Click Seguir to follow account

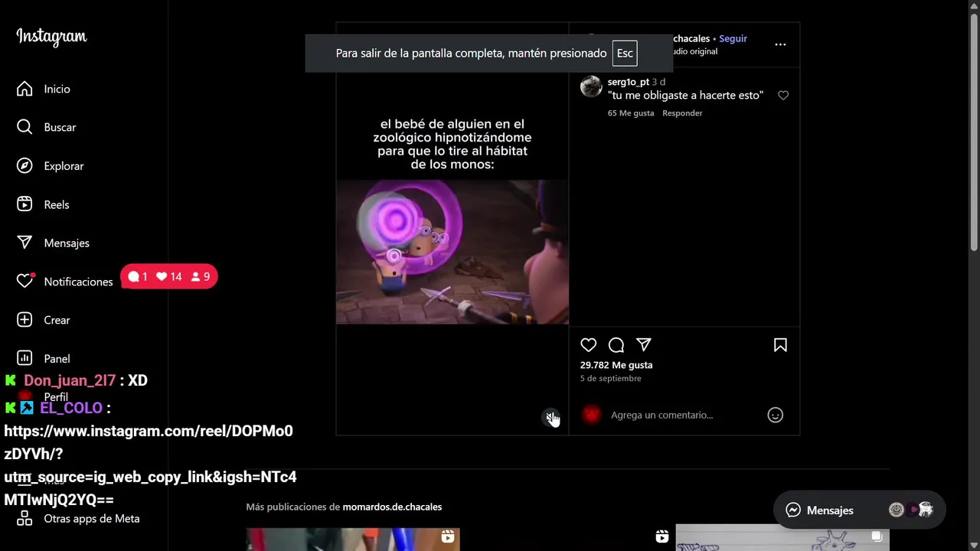[x=733, y=38]
